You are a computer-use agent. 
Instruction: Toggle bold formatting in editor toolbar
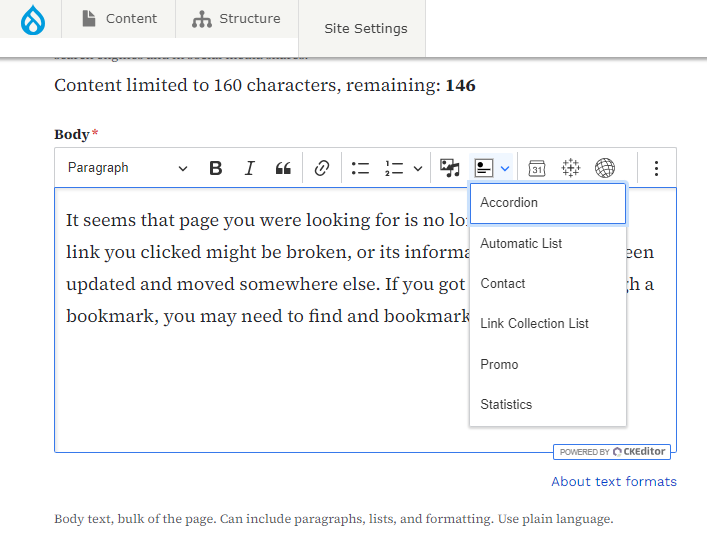pos(215,168)
